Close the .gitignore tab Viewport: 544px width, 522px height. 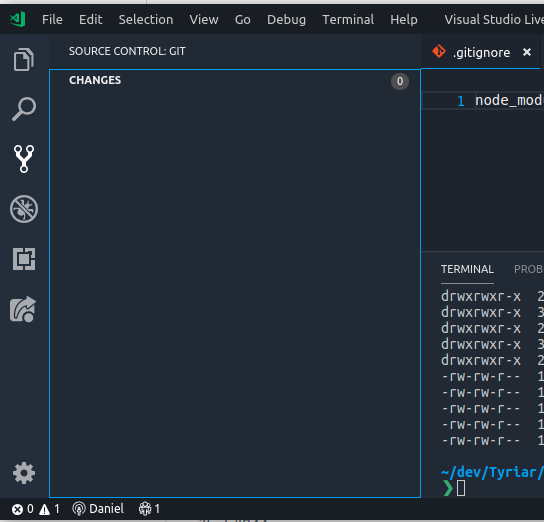click(x=527, y=52)
